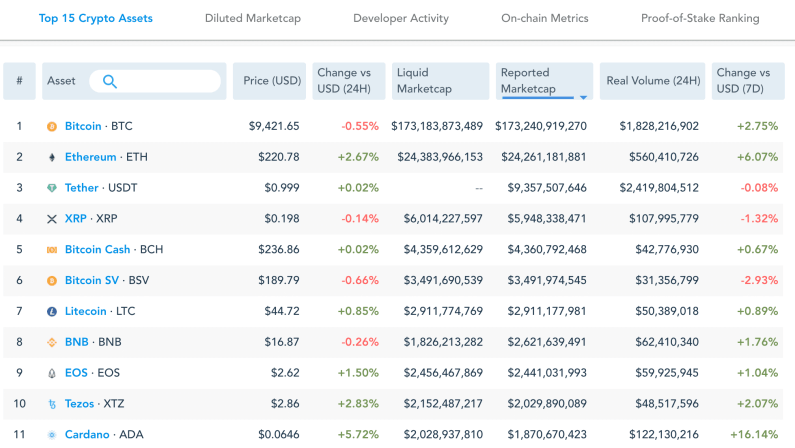Click BNB price $16.87
This screenshot has width=795, height=448.
click(x=282, y=342)
